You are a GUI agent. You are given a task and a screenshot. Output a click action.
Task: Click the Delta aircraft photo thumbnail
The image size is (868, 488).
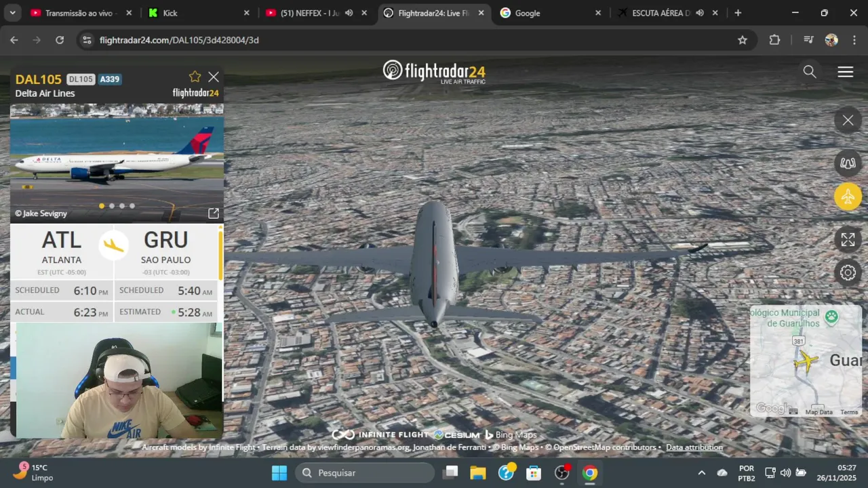point(117,163)
